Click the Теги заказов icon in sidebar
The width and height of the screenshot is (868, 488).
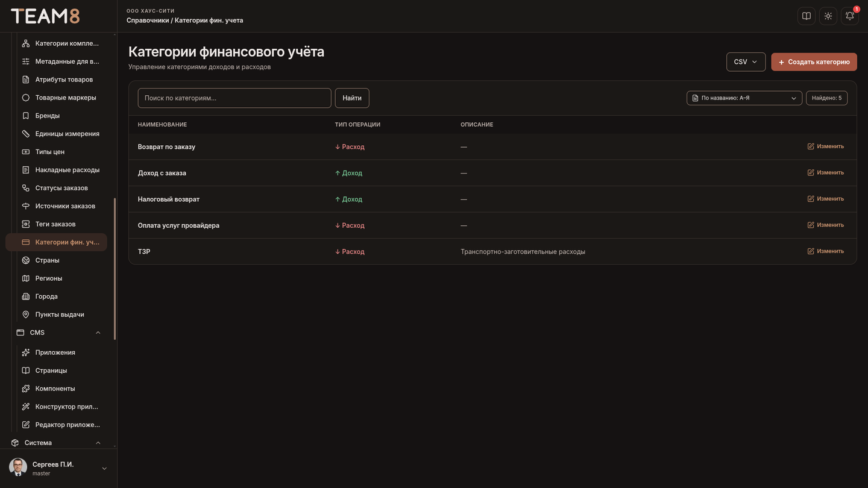(x=26, y=224)
